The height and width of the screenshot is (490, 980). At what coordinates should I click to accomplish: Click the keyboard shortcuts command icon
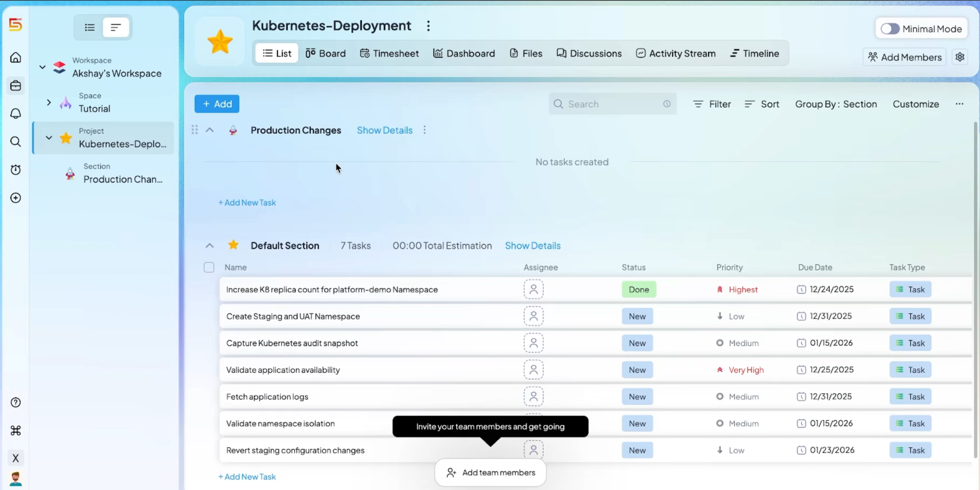(16, 430)
